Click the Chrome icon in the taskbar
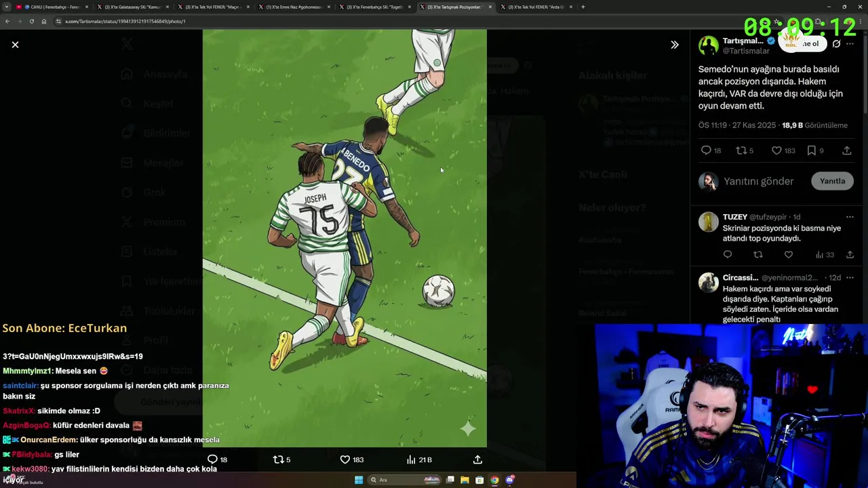 point(494,480)
